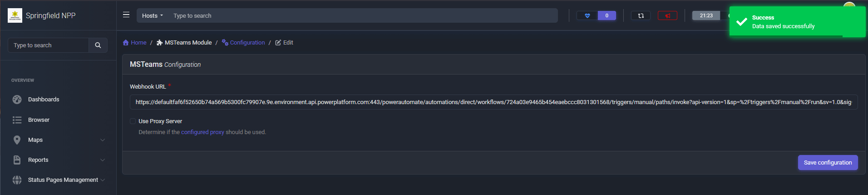Click the refresh arrows icon in the header
Viewport: 868px width, 195px height.
click(641, 15)
